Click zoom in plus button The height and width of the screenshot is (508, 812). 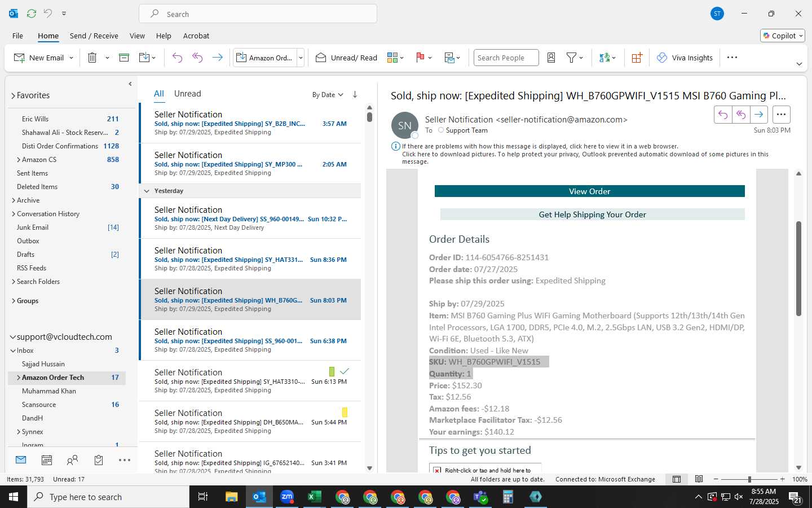coord(782,479)
